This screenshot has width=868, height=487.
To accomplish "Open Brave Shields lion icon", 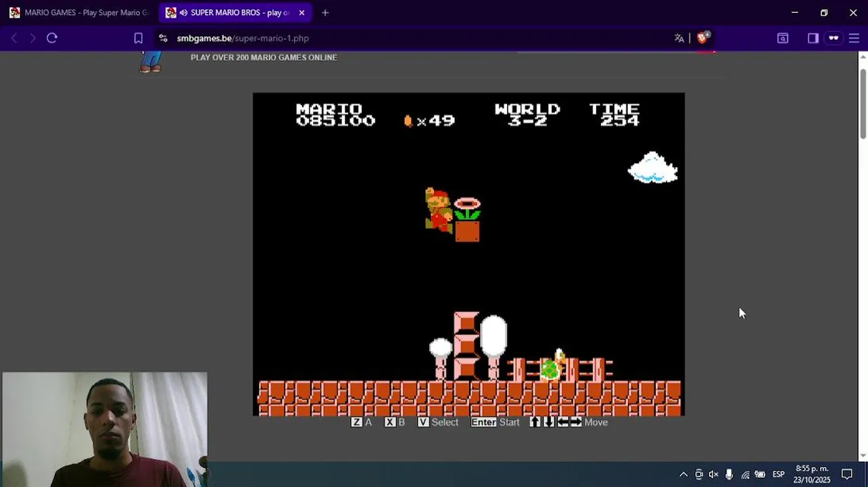I will (x=703, y=38).
